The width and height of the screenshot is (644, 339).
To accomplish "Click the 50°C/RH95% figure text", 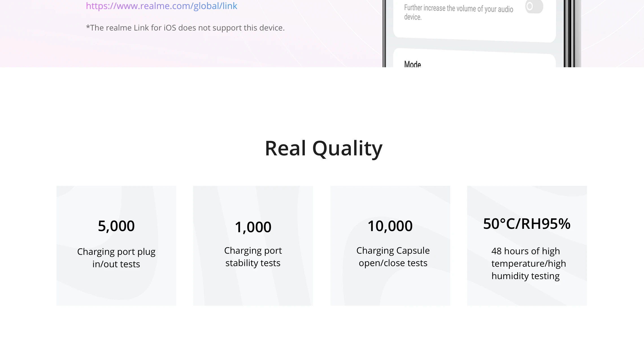I will click(527, 224).
